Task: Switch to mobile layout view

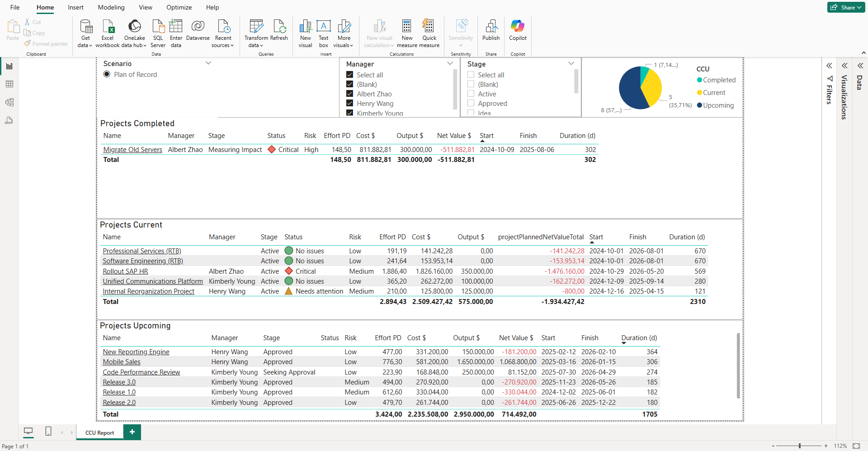Action: pyautogui.click(x=48, y=432)
